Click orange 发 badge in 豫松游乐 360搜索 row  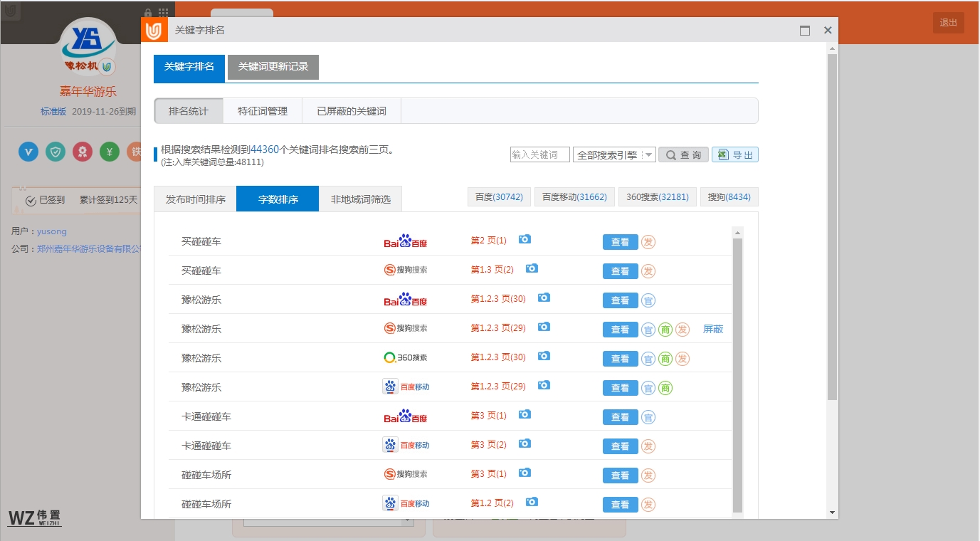tap(683, 359)
